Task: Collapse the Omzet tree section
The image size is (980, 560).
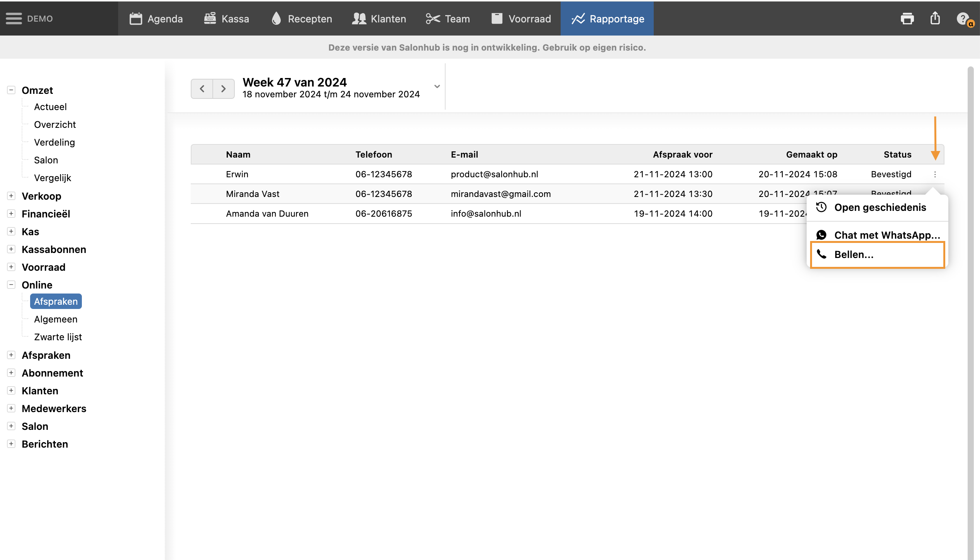Action: point(11,90)
